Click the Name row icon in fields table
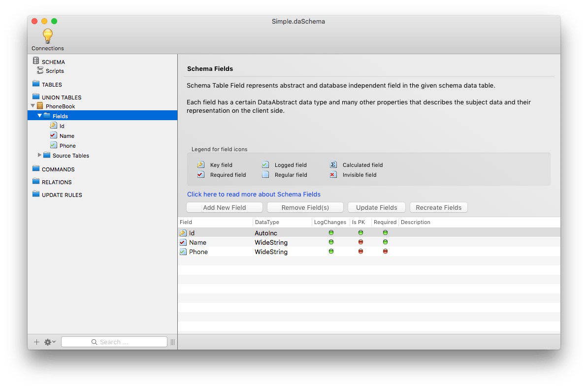The height and width of the screenshot is (389, 588). [x=183, y=242]
